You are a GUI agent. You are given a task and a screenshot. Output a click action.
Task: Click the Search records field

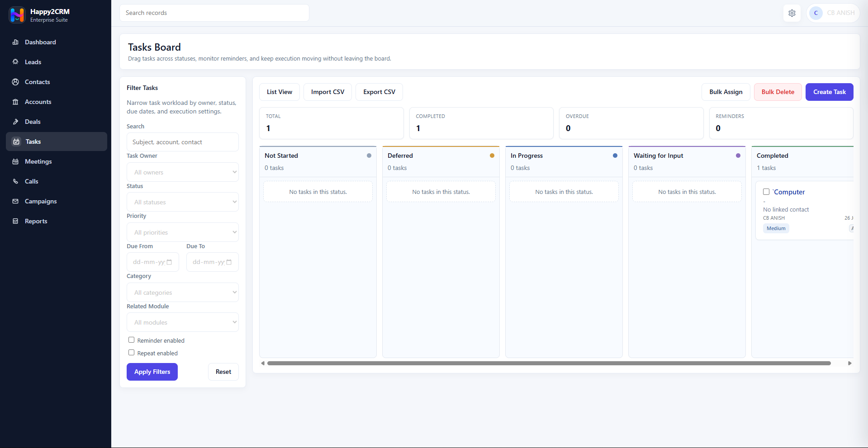pyautogui.click(x=214, y=13)
